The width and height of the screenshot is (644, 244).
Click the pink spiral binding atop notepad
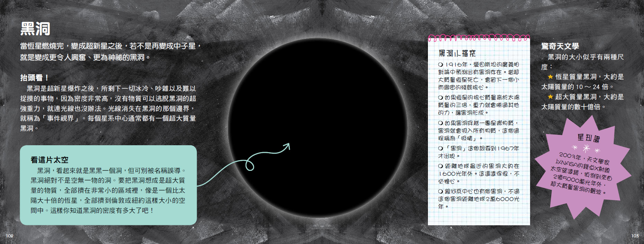point(479,37)
